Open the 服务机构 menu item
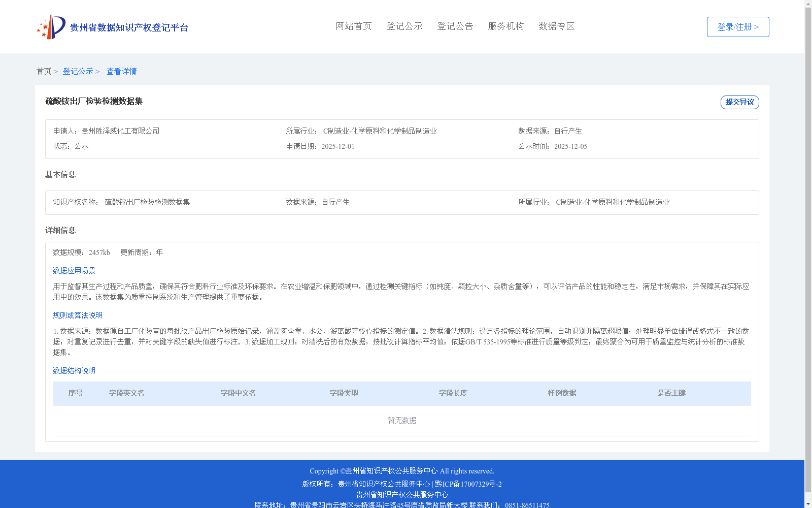This screenshot has height=508, width=812. [x=505, y=26]
